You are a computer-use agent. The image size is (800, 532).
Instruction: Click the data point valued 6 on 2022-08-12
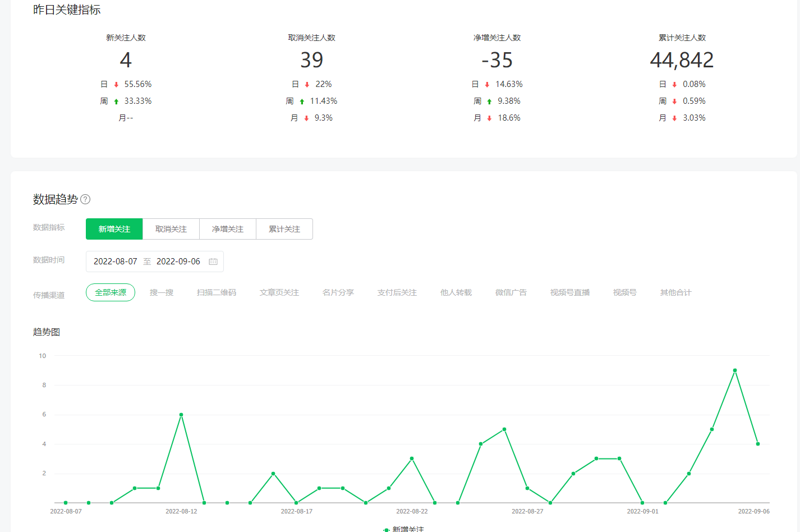[181, 415]
